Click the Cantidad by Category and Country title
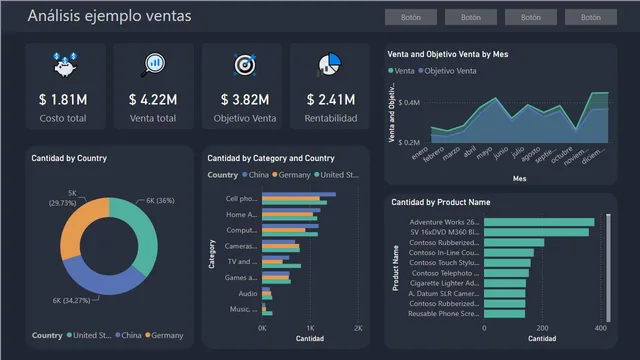The width and height of the screenshot is (640, 360). click(271, 158)
